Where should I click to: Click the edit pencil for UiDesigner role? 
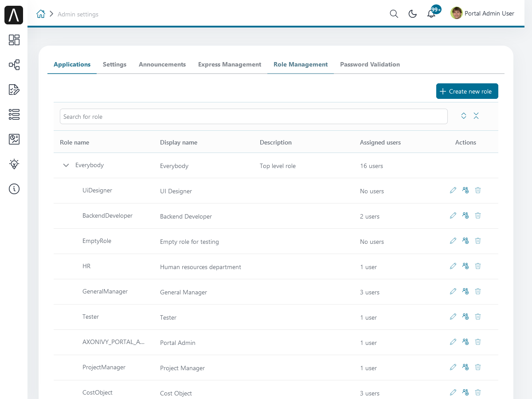453,190
